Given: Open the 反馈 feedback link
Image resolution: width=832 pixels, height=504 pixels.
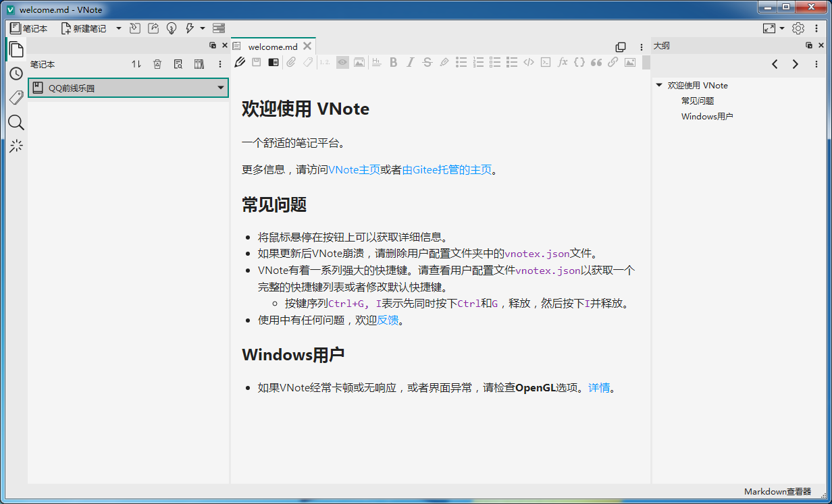Looking at the screenshot, I should pos(388,320).
